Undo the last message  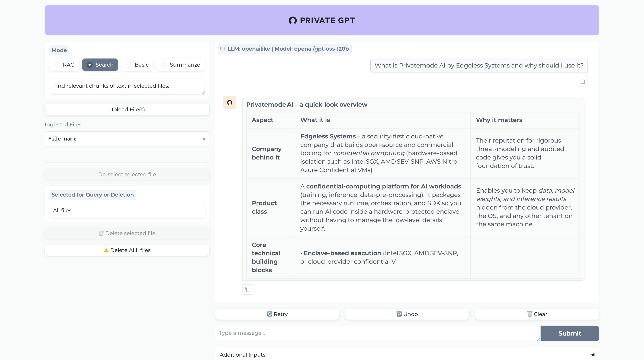click(x=407, y=314)
